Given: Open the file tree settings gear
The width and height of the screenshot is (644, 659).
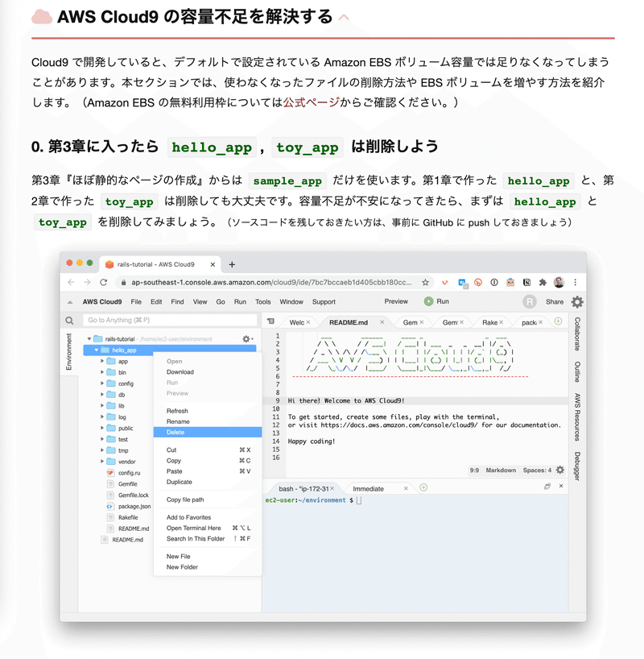Looking at the screenshot, I should point(247,338).
